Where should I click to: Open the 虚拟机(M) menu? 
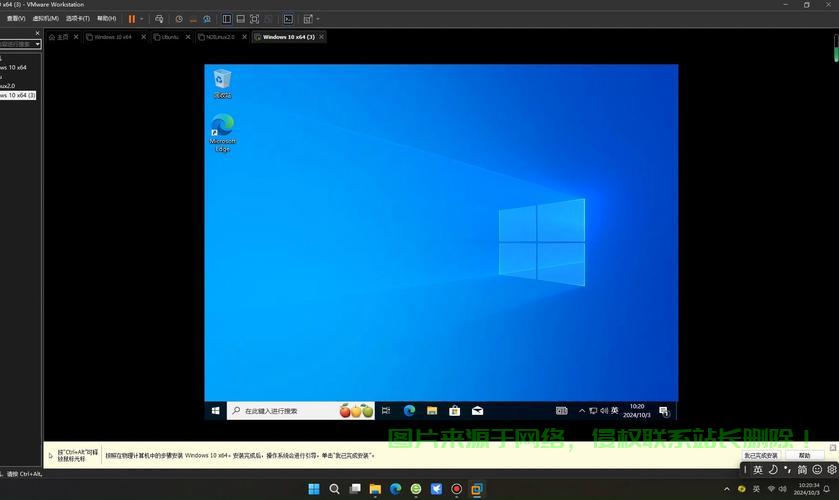pos(46,18)
